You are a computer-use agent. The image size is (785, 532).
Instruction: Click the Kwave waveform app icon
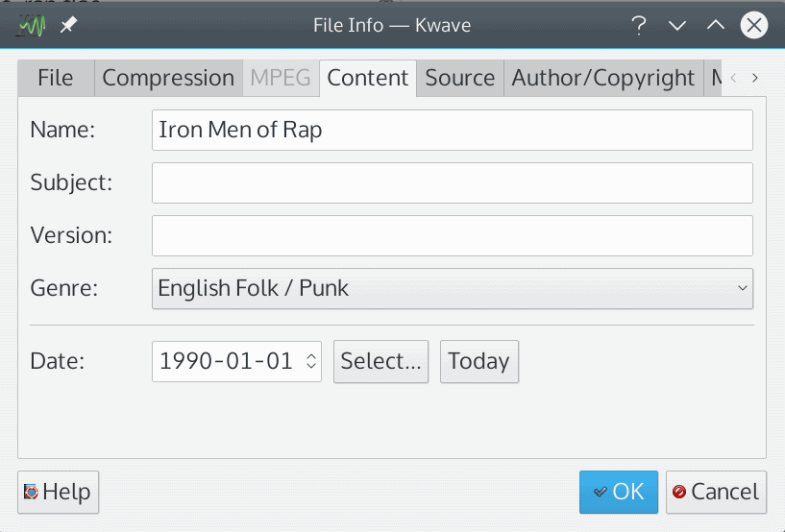coord(31,25)
